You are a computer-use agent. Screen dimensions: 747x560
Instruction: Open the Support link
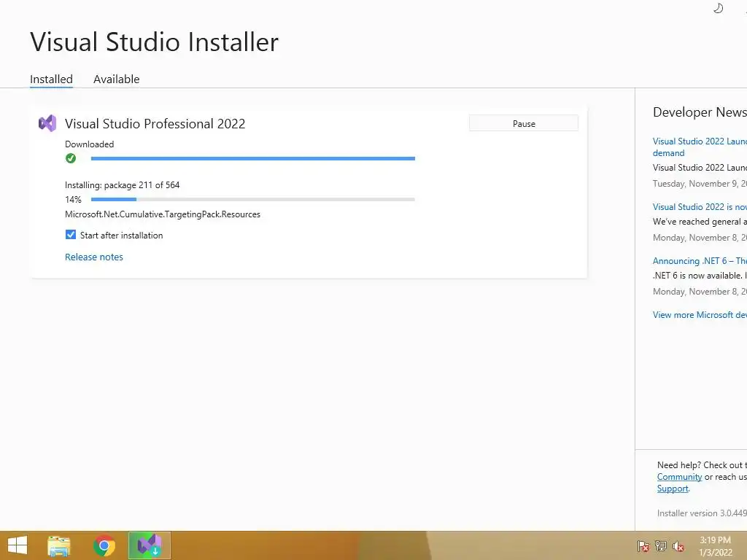coord(673,489)
